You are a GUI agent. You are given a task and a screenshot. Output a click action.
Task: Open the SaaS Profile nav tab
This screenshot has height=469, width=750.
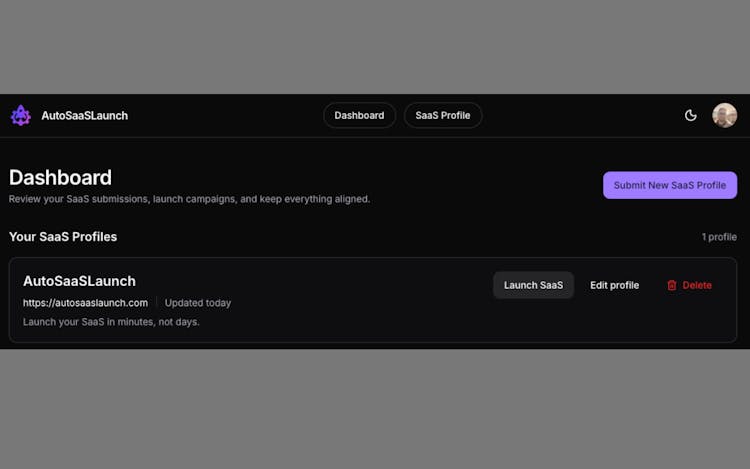(x=442, y=116)
